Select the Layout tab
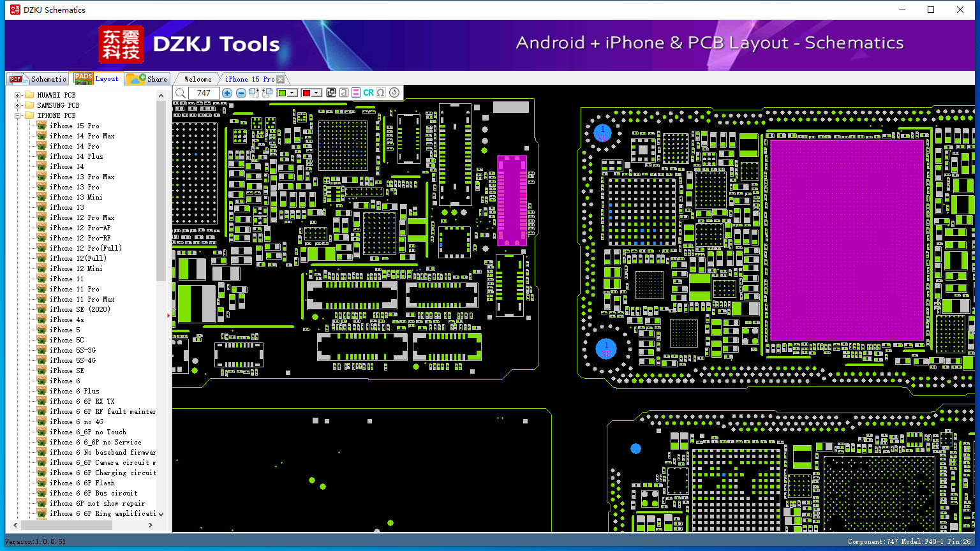The image size is (980, 551). tap(96, 78)
